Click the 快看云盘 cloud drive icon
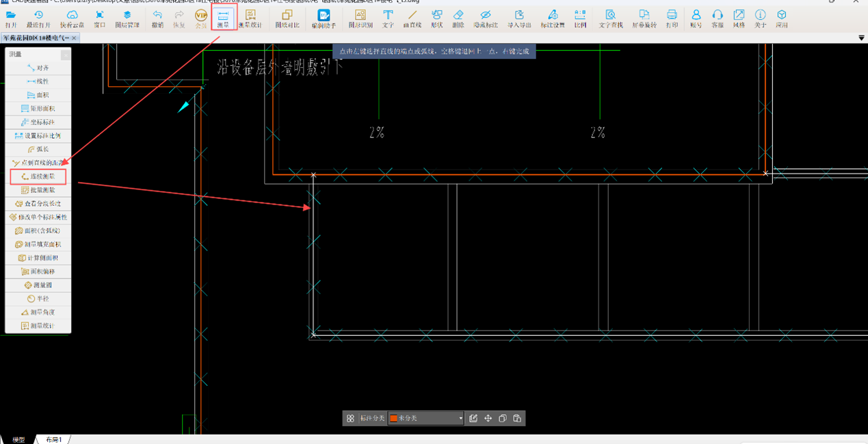Viewport: 868px width, 444px height. pos(72,18)
